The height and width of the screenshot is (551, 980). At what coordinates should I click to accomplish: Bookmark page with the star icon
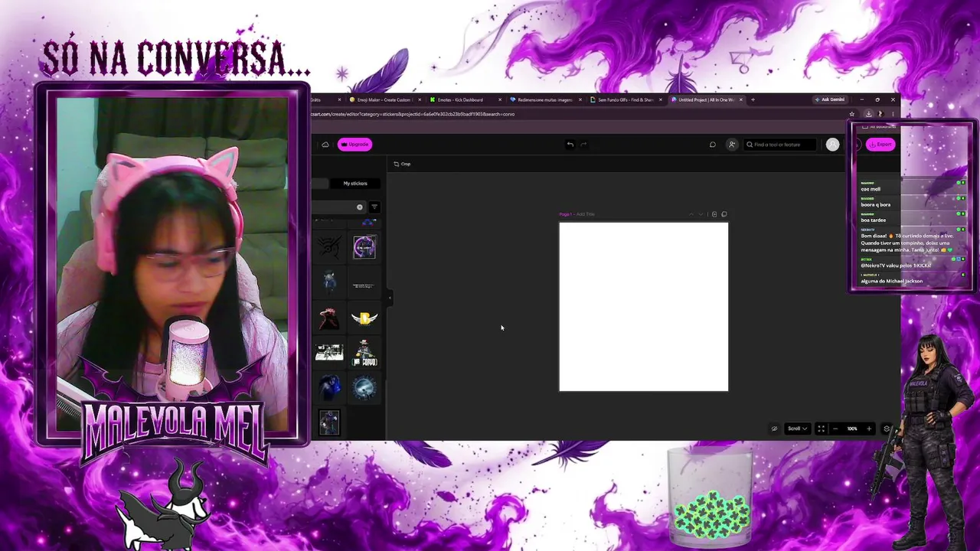tap(851, 114)
